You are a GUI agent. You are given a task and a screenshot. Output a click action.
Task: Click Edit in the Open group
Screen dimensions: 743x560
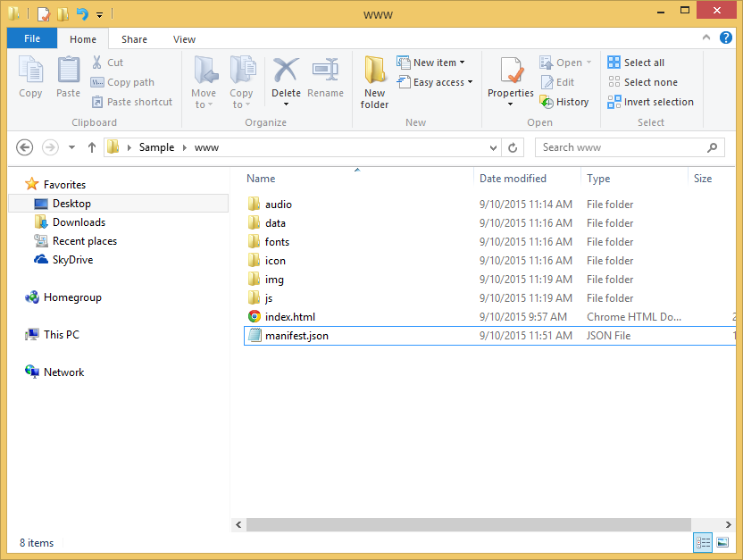(557, 82)
